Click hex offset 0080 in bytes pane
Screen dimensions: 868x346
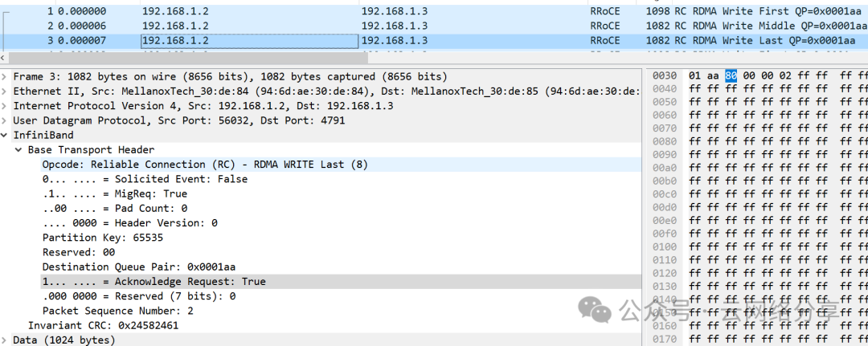[x=665, y=141]
